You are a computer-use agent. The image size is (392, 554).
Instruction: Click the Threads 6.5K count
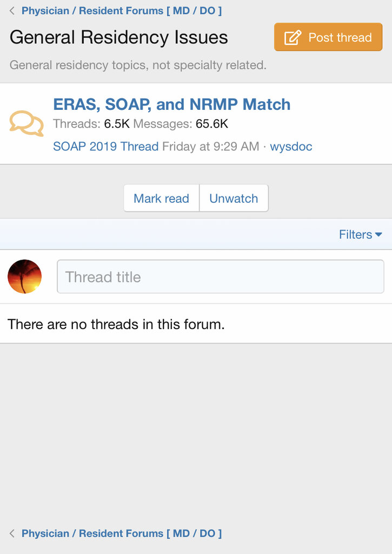91,124
